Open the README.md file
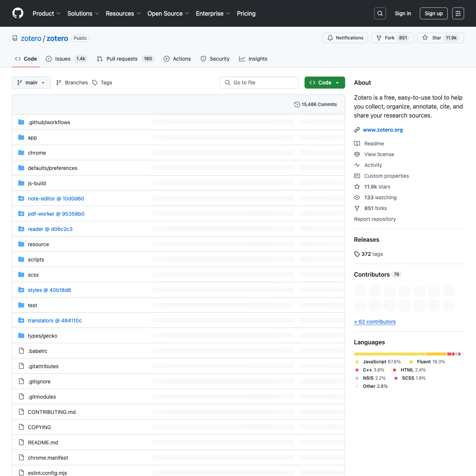Image resolution: width=476 pixels, height=476 pixels. [x=43, y=443]
